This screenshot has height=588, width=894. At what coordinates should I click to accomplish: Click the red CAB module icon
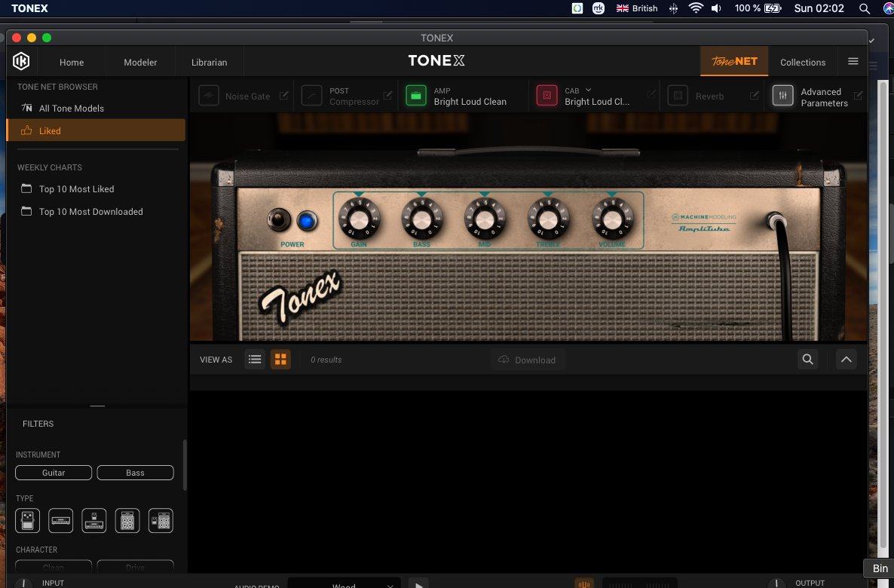click(547, 96)
